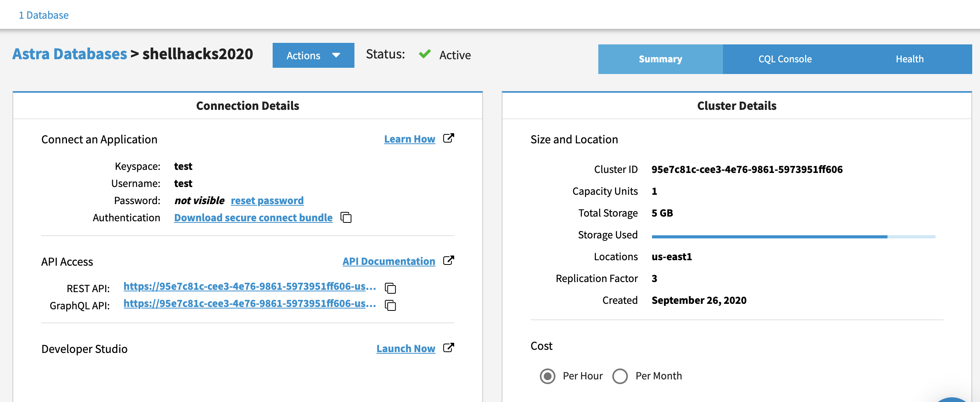Switch to the Summary tab
Screen dimensions: 980x402
point(661,59)
